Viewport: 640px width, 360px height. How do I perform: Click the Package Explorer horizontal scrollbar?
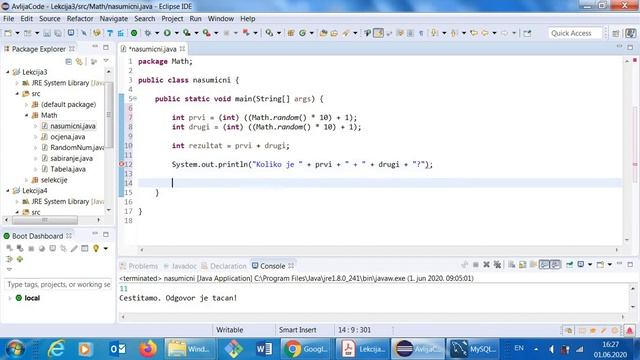coord(45,220)
